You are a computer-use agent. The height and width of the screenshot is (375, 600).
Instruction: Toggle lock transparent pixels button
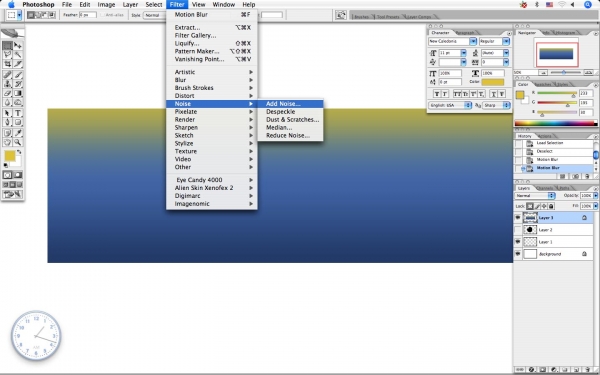tap(530, 206)
